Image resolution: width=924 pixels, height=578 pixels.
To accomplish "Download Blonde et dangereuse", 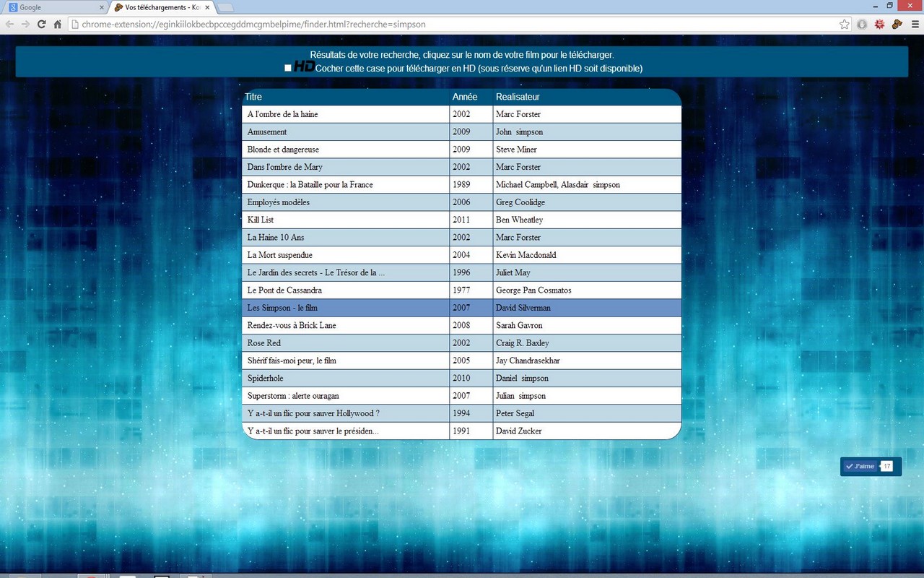I will pos(283,150).
